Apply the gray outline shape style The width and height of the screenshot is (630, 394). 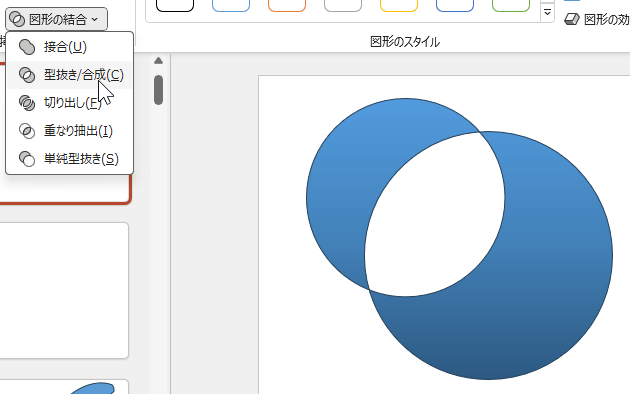[x=343, y=6]
